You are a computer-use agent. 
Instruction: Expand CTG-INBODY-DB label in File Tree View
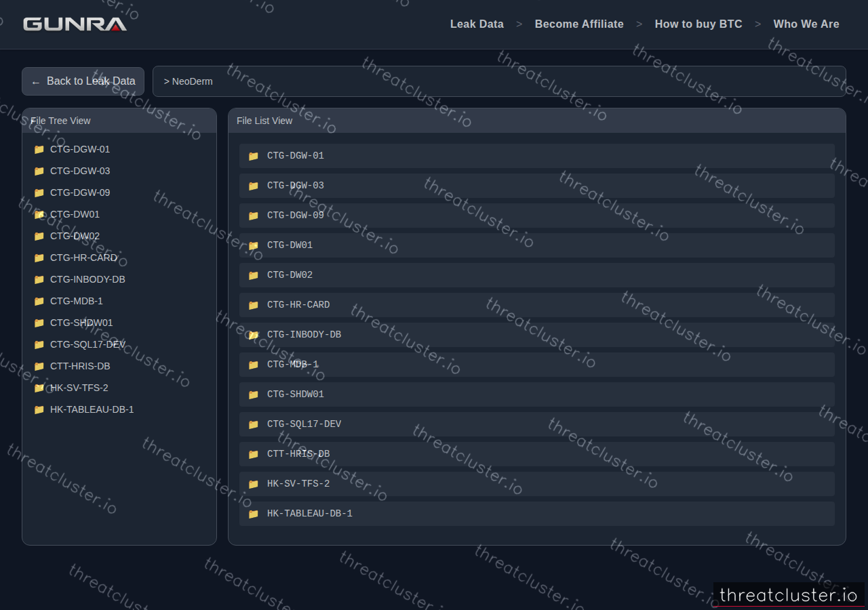tap(87, 279)
